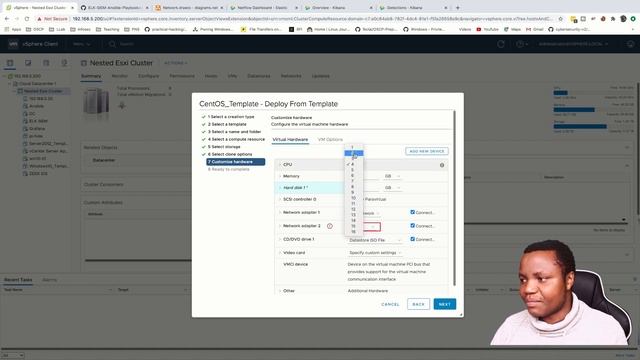Bookmark this page with star icon
The width and height of the screenshot is (640, 360).
(561, 19)
